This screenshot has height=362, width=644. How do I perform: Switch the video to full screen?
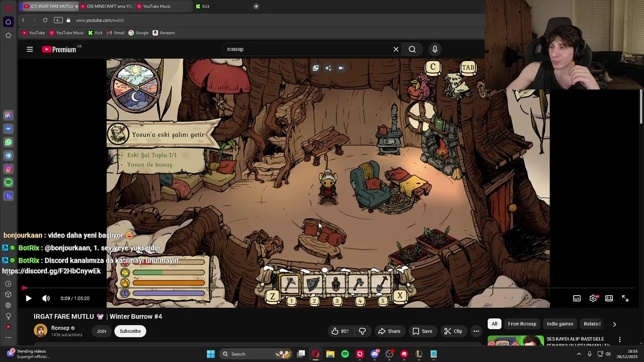pos(625,298)
